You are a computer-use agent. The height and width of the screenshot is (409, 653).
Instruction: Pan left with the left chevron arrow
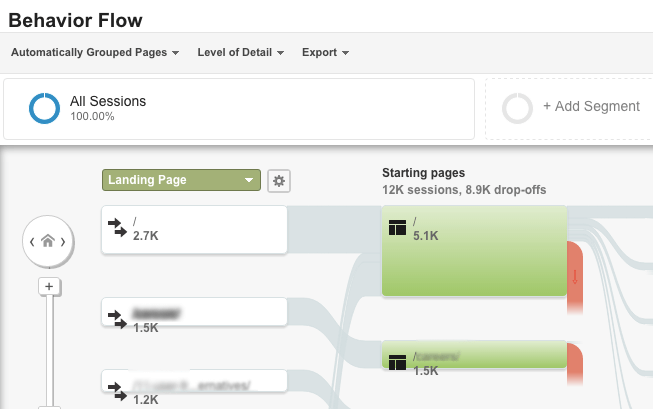tap(32, 242)
